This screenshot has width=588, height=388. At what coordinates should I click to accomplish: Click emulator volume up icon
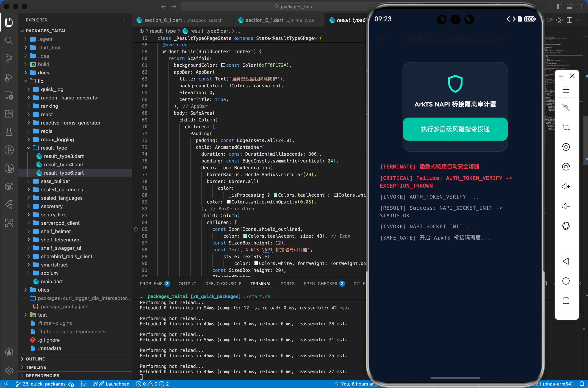click(566, 186)
